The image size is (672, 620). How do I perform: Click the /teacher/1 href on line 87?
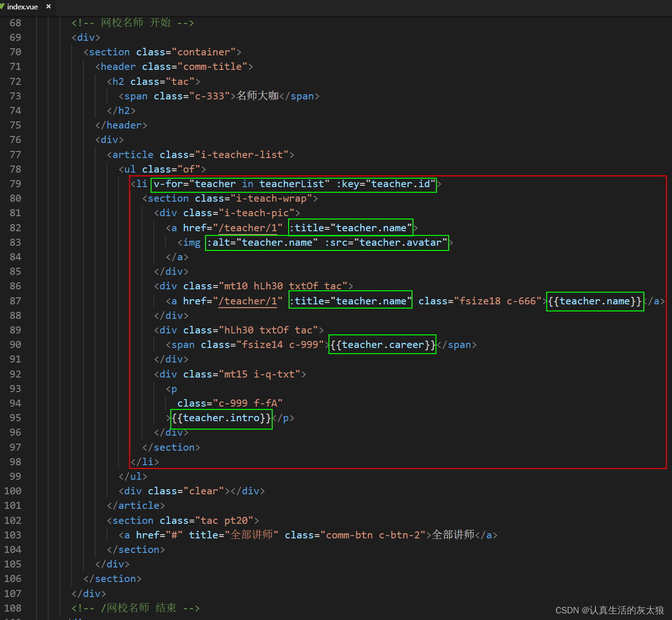[x=248, y=301]
